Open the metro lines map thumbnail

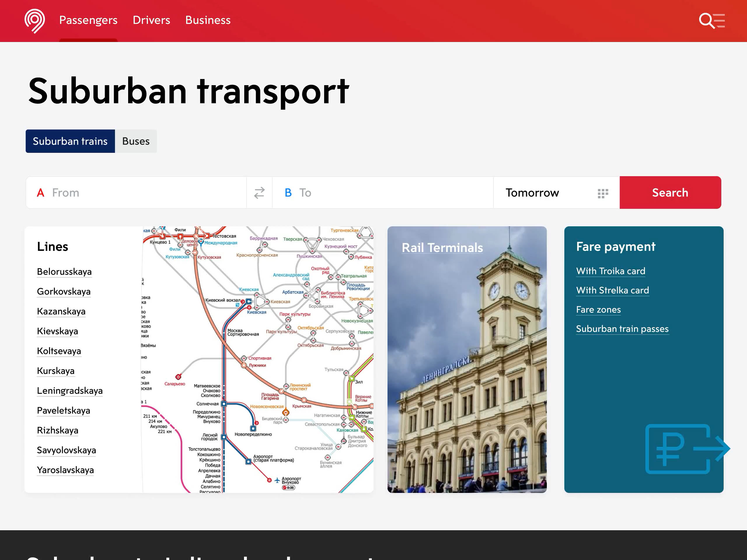point(258,360)
